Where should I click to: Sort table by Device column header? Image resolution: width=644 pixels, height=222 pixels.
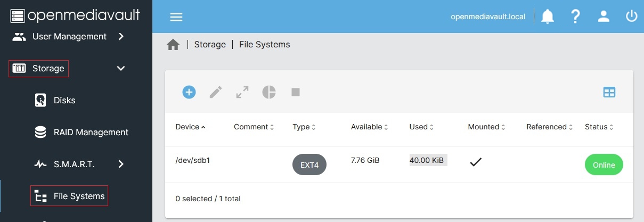(x=187, y=127)
